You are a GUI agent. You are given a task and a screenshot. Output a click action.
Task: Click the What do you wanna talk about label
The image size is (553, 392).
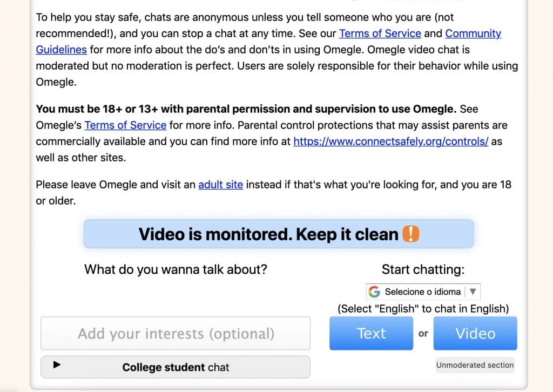click(176, 269)
